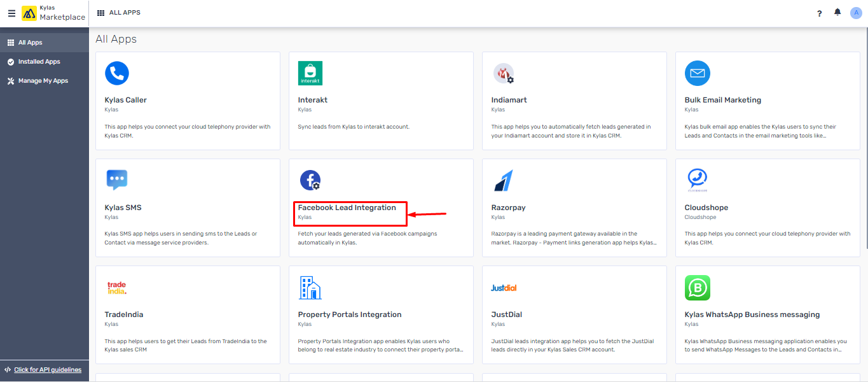Viewport: 868px width, 382px height.
Task: Click the All Apps sidebar grid icon
Action: coord(11,43)
